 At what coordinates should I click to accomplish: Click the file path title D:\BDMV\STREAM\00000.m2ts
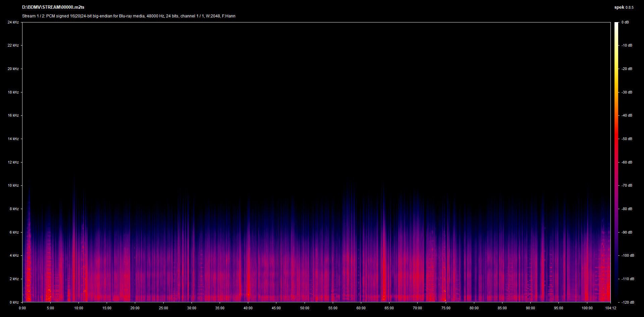pyautogui.click(x=53, y=7)
